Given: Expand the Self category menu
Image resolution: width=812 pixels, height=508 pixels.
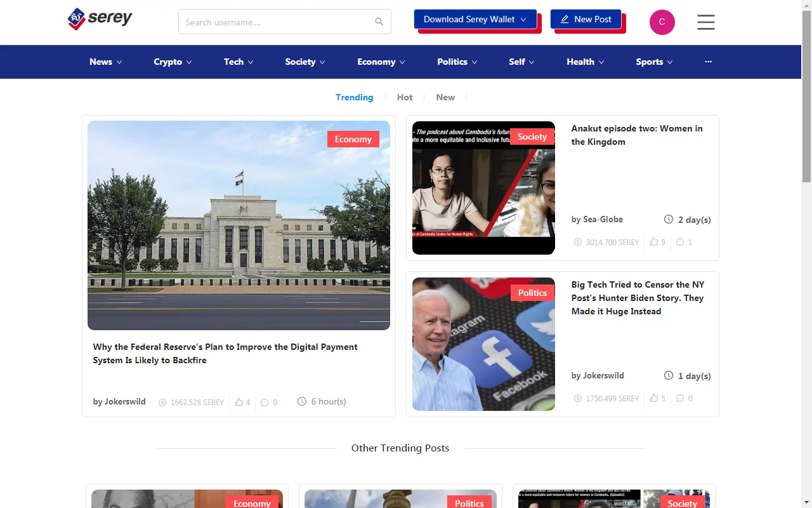Looking at the screenshot, I should (521, 62).
